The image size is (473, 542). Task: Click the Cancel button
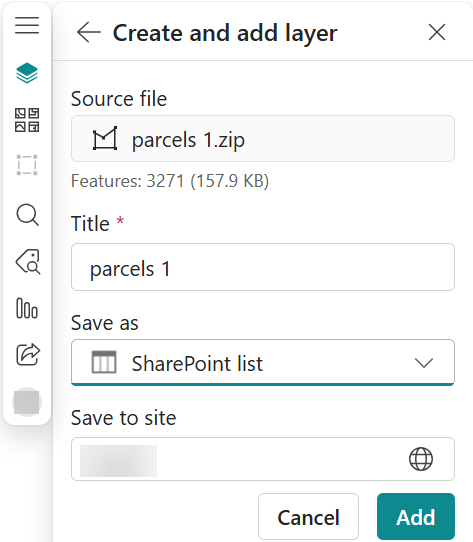(x=308, y=516)
